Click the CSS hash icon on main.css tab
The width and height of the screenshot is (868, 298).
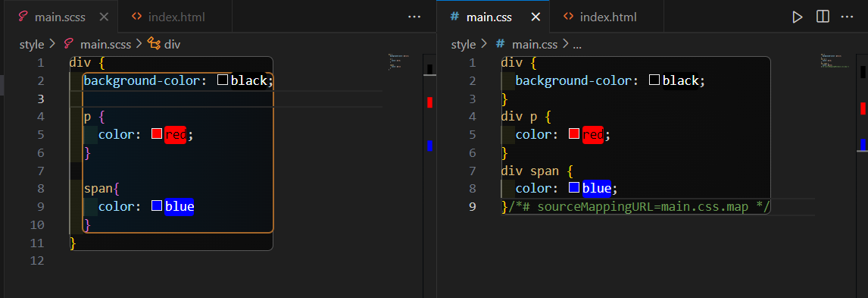coord(454,17)
